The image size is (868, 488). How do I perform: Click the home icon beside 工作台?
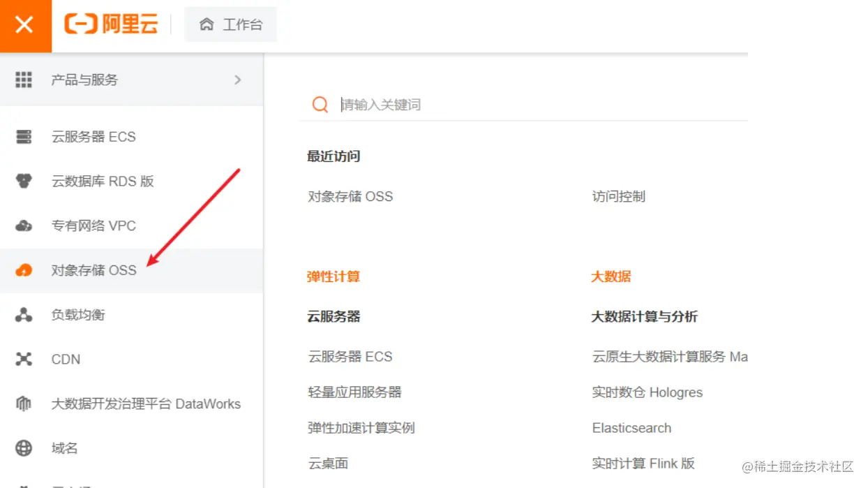coord(207,24)
